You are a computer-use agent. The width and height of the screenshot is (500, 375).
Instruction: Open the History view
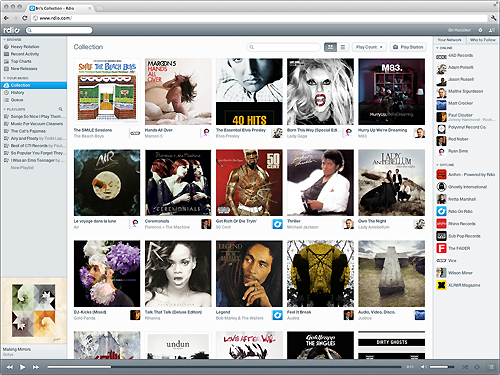click(x=17, y=93)
